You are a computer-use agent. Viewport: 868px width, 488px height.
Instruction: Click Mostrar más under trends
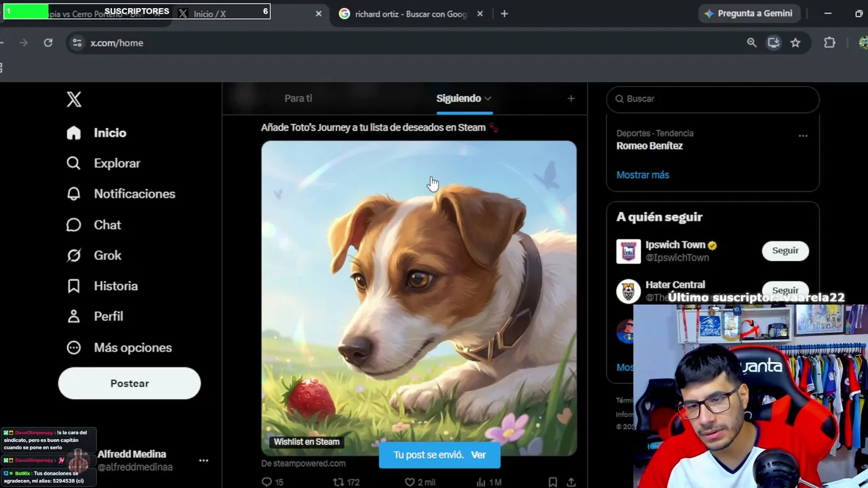pos(643,175)
